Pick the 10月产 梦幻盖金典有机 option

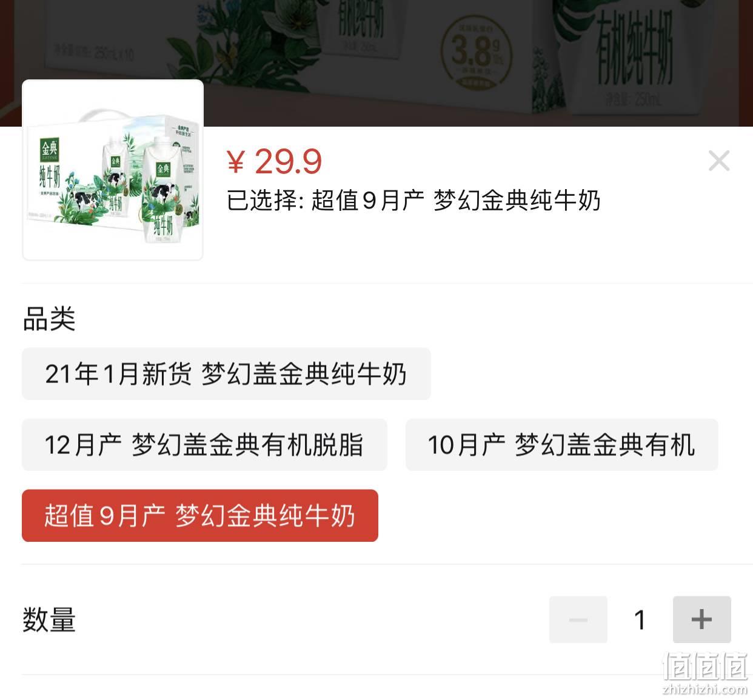click(x=561, y=445)
